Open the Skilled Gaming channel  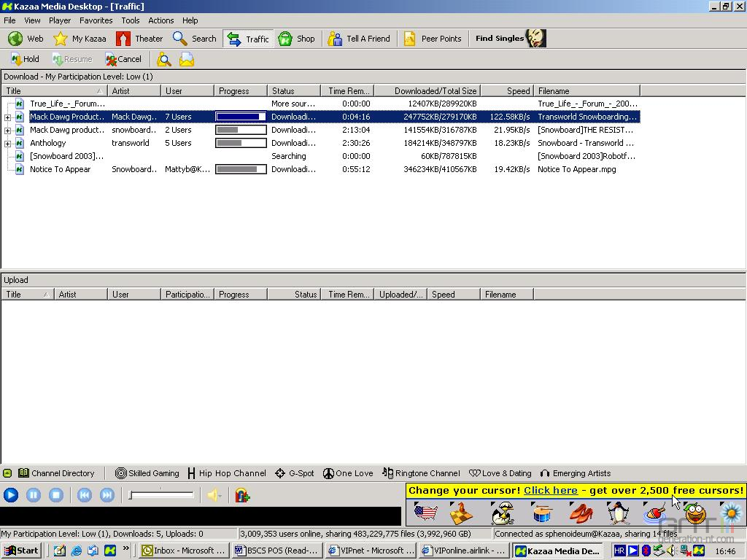pos(147,473)
